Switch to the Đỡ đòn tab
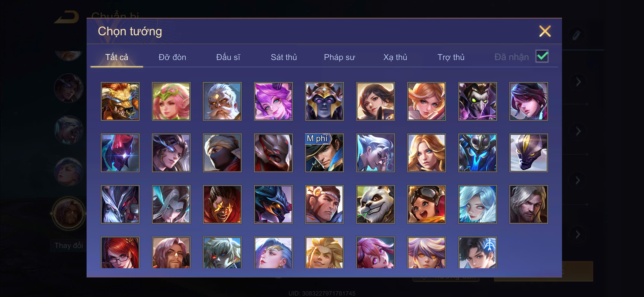Image resolution: width=644 pixels, height=297 pixels. point(172,57)
